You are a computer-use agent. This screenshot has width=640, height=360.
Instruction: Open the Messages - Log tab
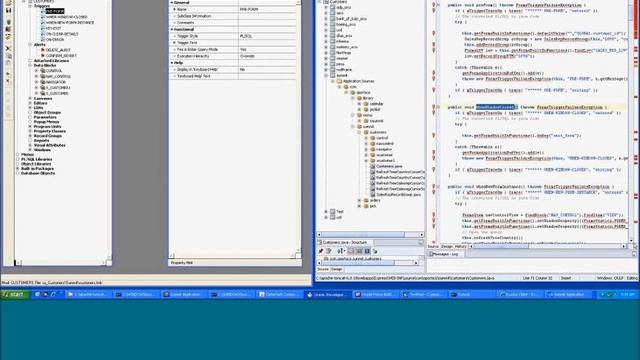coord(445,254)
